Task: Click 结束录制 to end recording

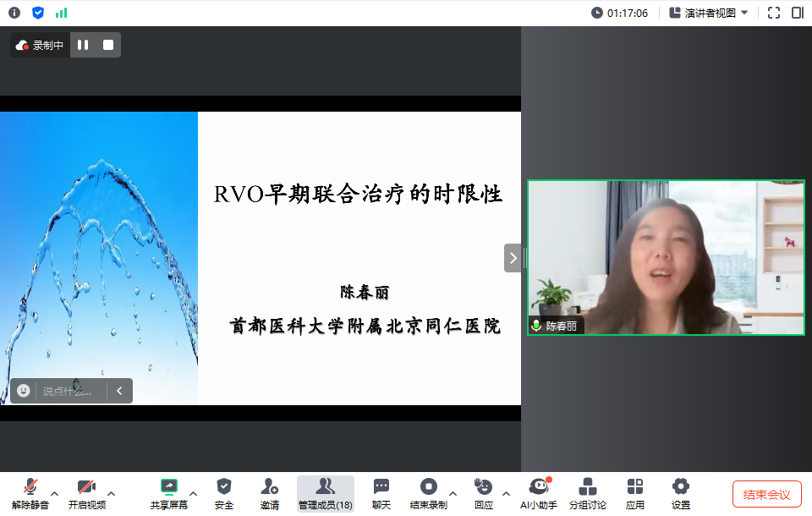Action: [428, 494]
